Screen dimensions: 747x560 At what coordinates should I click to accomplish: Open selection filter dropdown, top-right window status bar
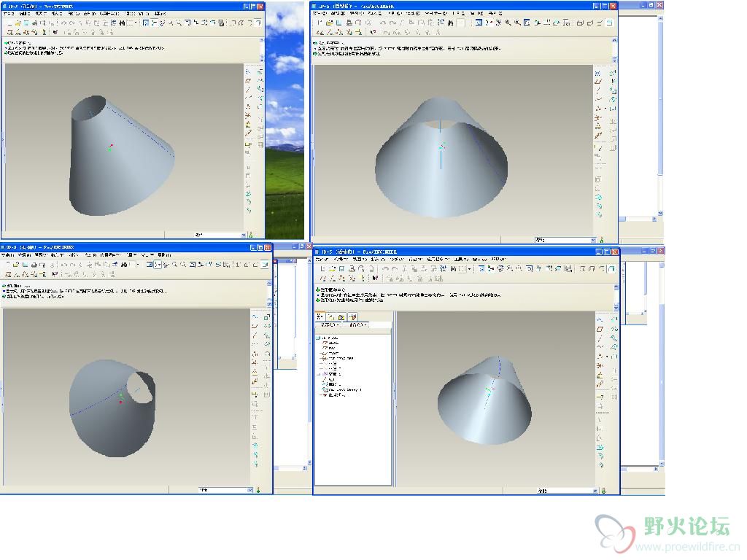click(593, 239)
